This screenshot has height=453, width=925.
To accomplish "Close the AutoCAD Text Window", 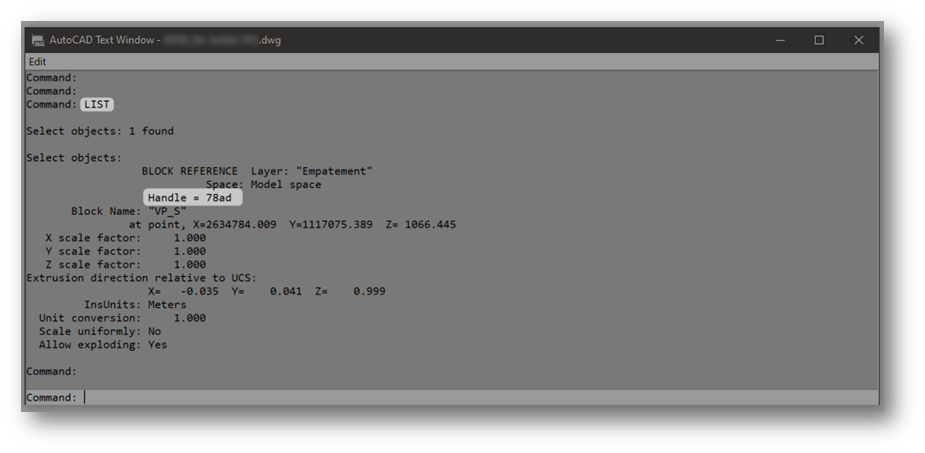I will tap(858, 40).
